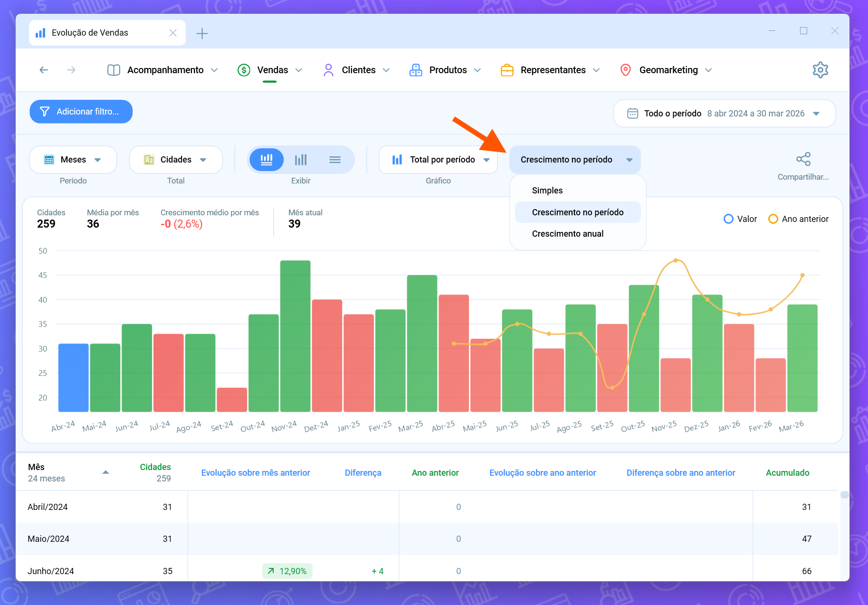Open the settings gear icon
Screen dimensions: 868x605
[820, 70]
